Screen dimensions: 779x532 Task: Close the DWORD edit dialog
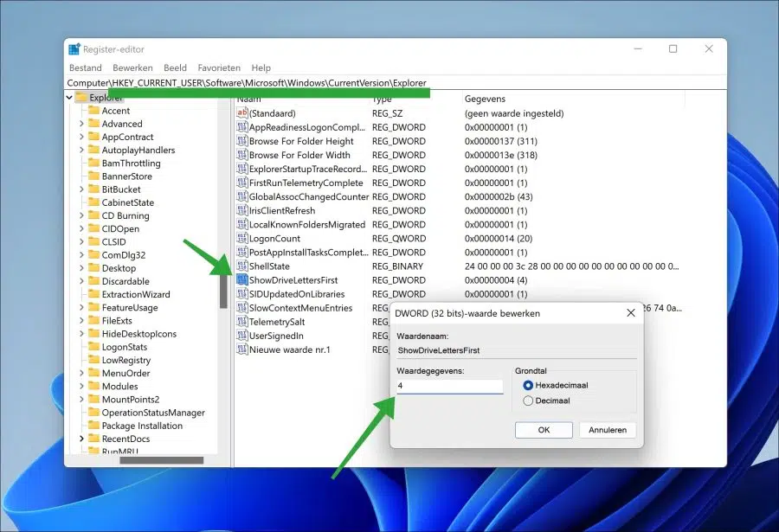click(631, 313)
